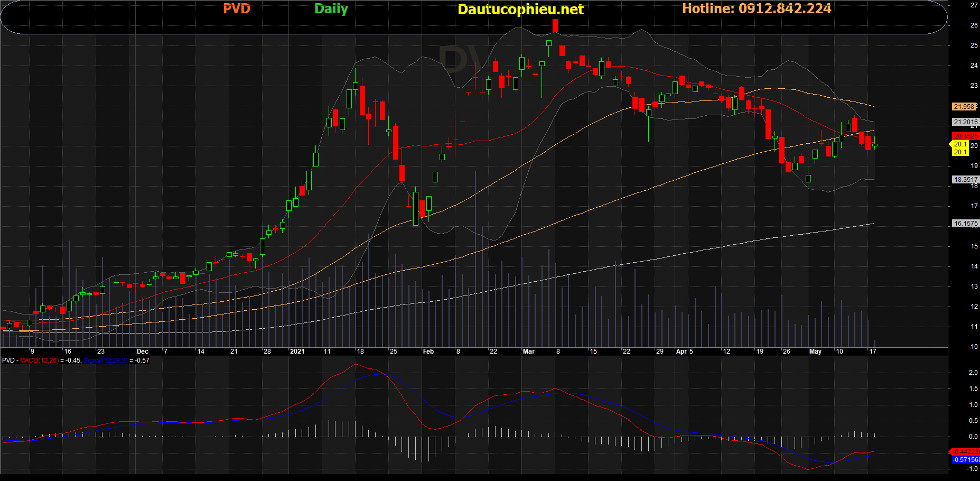Click the -1.0 value on MACD axis
Screen dimensions: 980x481
[x=972, y=469]
